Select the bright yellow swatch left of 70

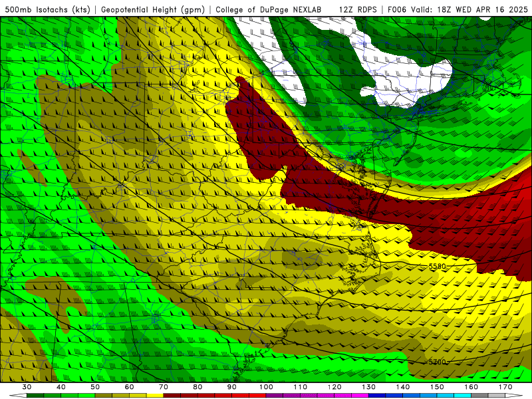point(155,396)
